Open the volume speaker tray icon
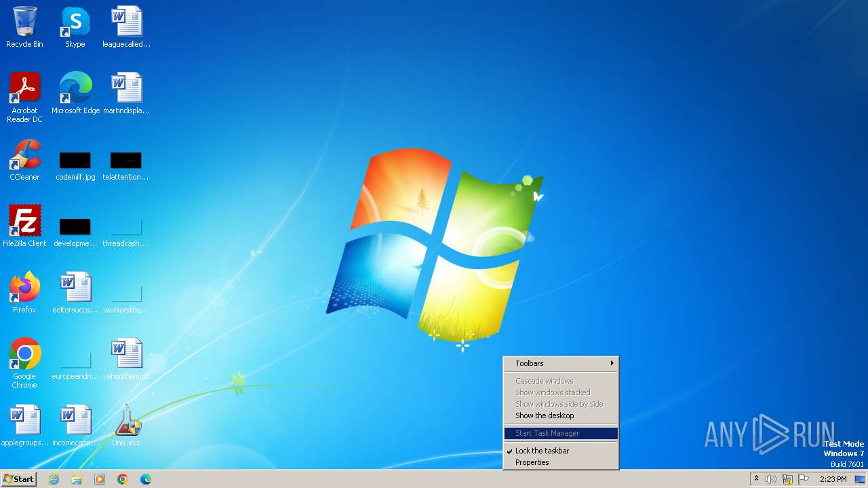 771,479
